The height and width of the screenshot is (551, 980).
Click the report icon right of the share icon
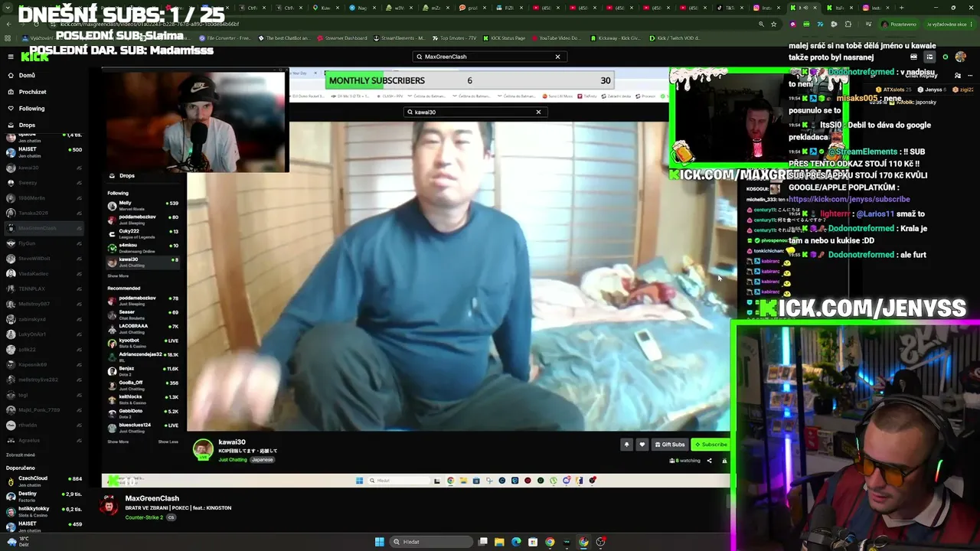point(724,461)
